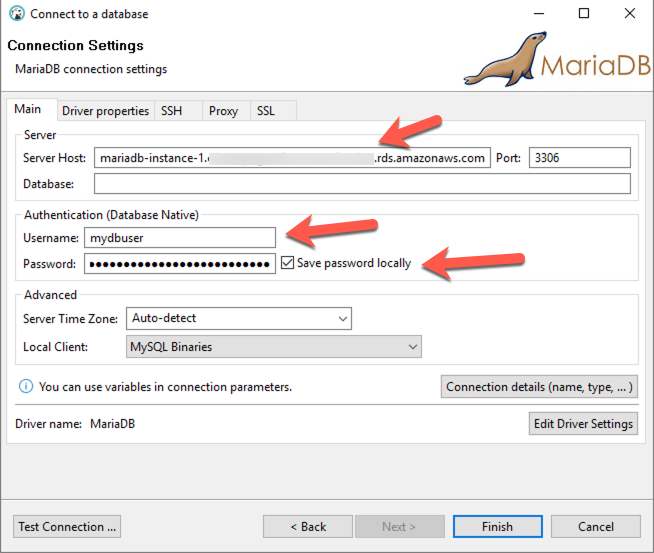This screenshot has width=654, height=553.
Task: Open the Server Time Zone dropdown
Action: point(239,319)
